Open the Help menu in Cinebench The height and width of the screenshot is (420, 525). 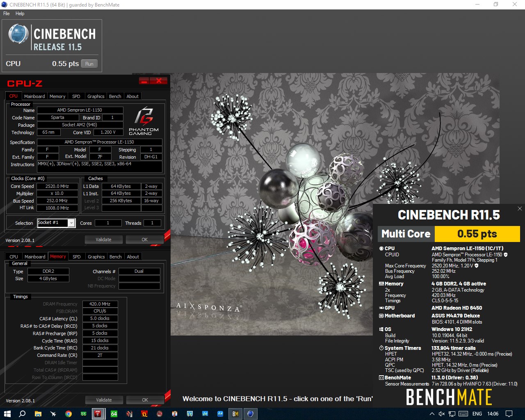(x=20, y=14)
